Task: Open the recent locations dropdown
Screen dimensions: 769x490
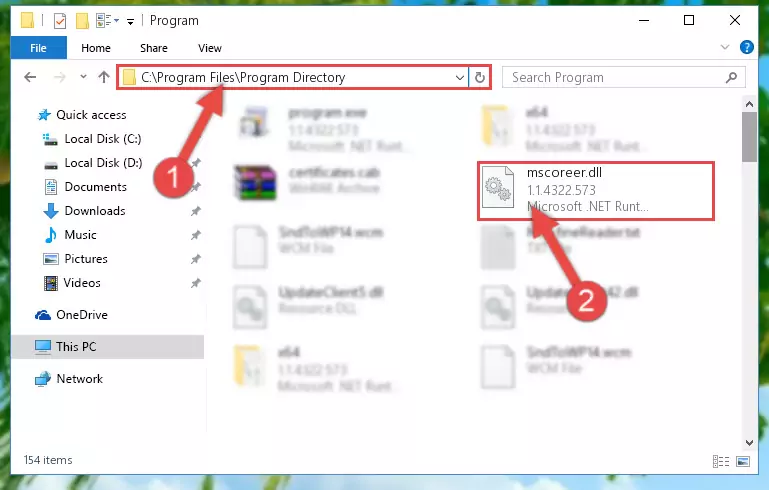Action: [83, 77]
